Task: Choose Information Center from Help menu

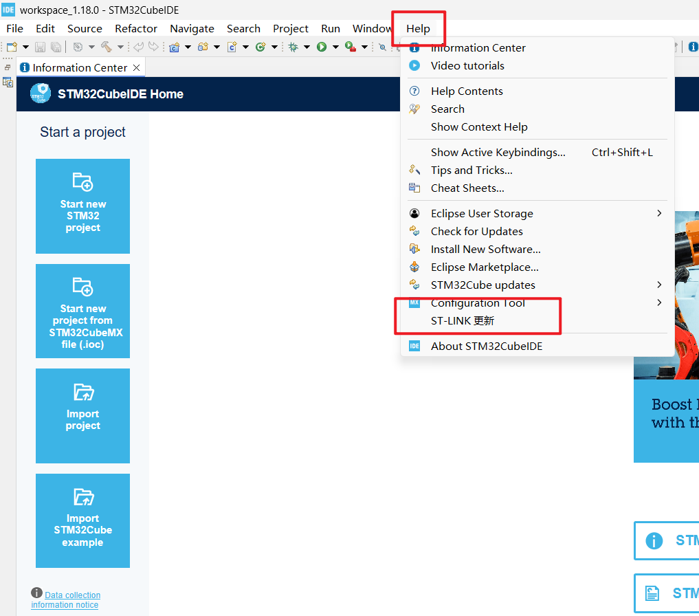Action: point(537,47)
